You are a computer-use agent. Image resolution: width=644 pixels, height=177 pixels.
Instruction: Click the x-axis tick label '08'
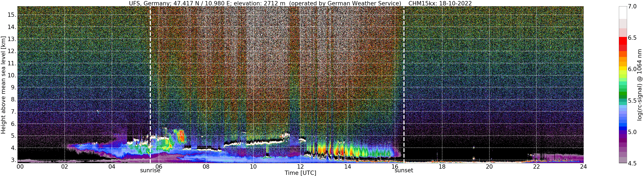(206, 166)
